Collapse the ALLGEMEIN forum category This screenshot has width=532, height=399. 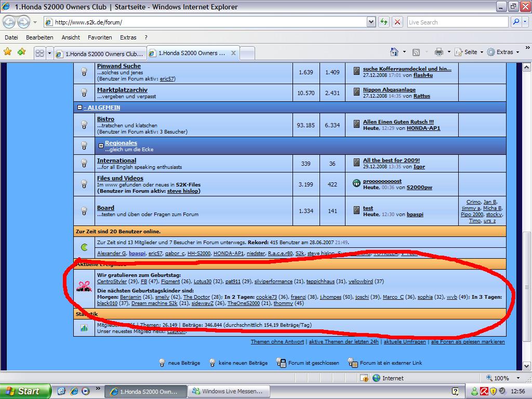[79, 108]
